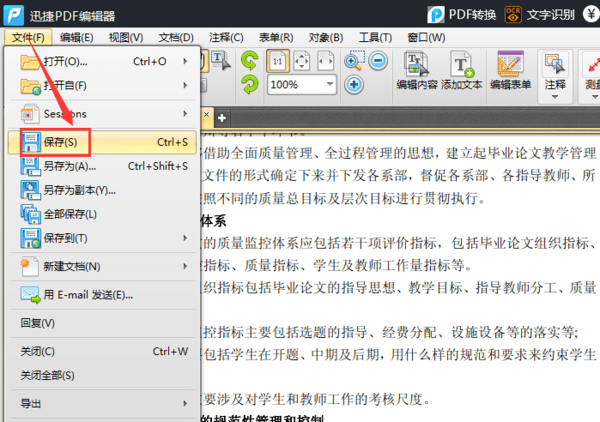The height and width of the screenshot is (422, 600).
Task: Select 全部保存(L) entry
Action: pos(102,214)
